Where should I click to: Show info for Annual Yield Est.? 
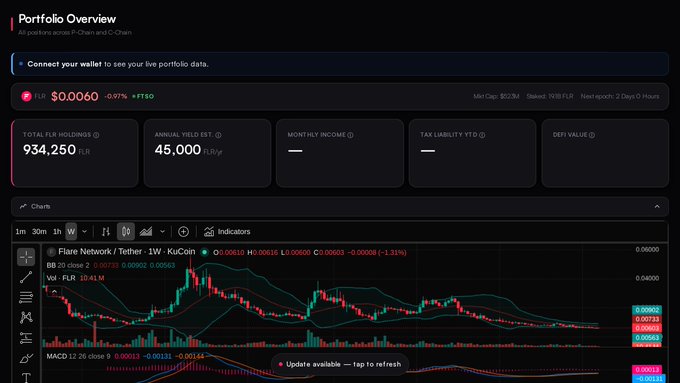[218, 135]
